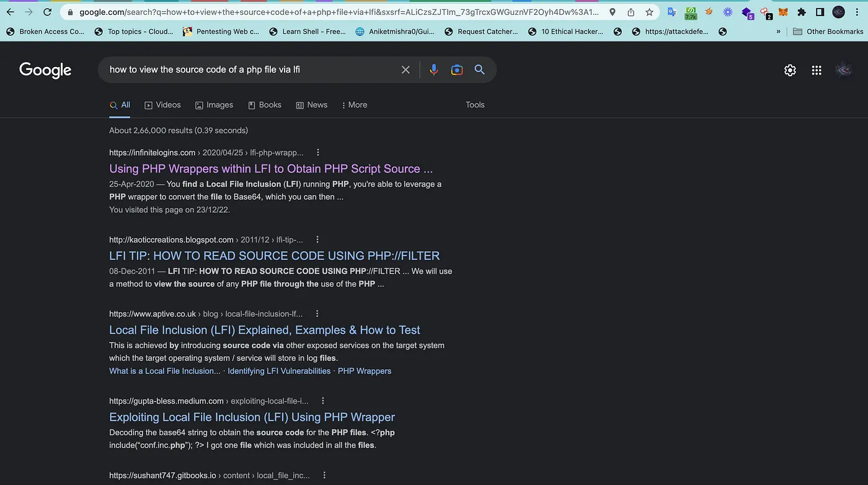Select the All results tab
The height and width of the screenshot is (485, 868).
pyautogui.click(x=120, y=105)
